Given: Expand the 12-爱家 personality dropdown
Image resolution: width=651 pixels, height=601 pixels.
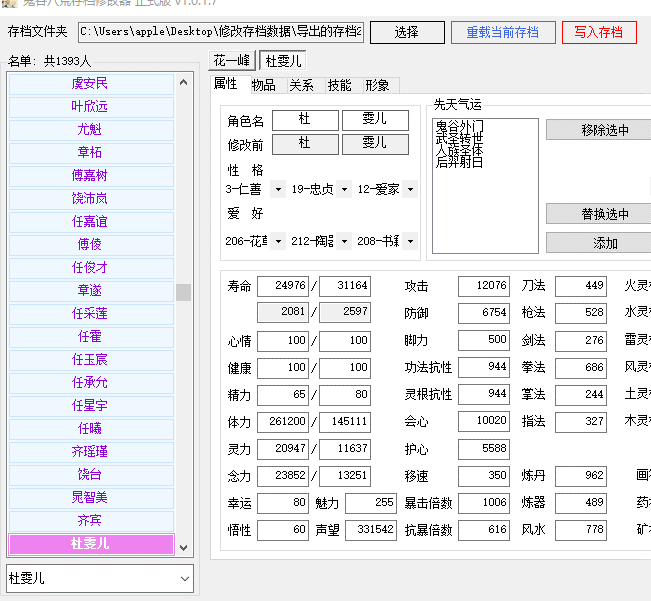Looking at the screenshot, I should coord(410,190).
